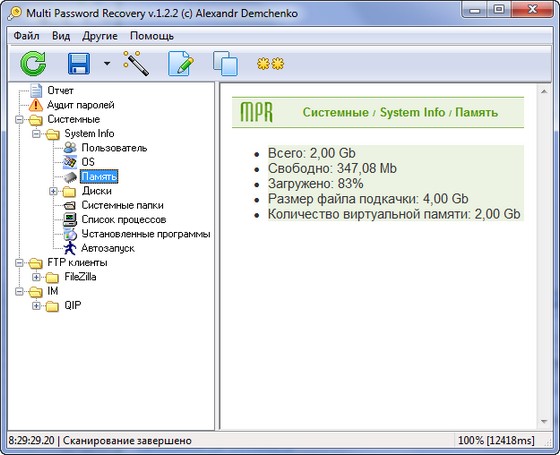Screen dimensions: 560x455
Task: Select the Пользователь tree item
Action: click(x=114, y=148)
